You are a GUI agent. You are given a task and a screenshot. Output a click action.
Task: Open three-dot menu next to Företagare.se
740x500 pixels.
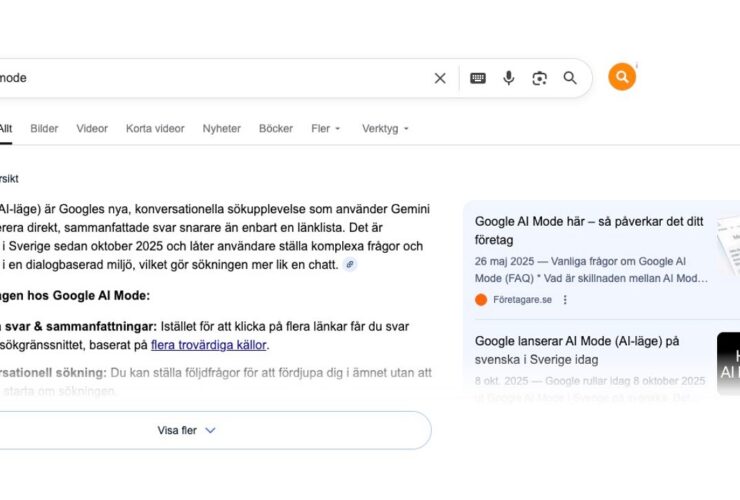tap(565, 299)
